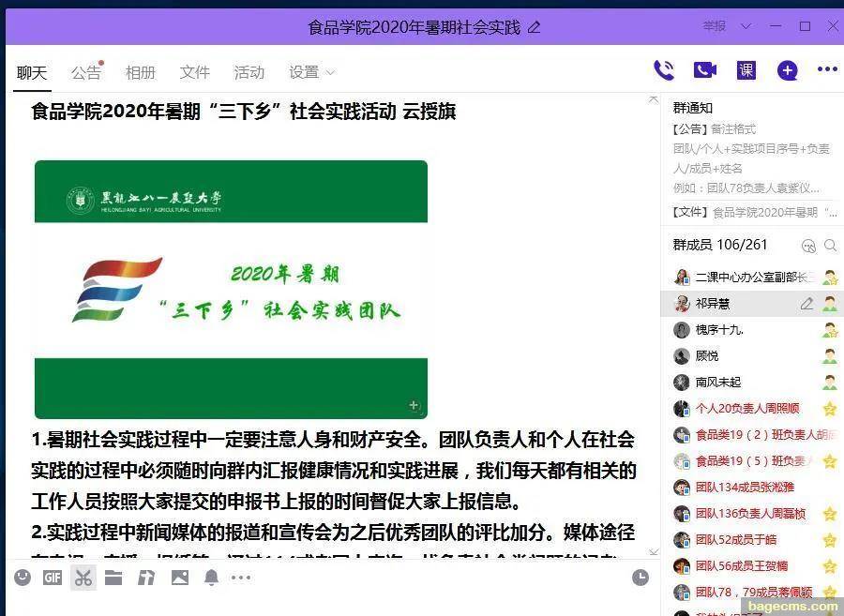Open message history clock icon
The height and width of the screenshot is (616, 844).
click(641, 578)
